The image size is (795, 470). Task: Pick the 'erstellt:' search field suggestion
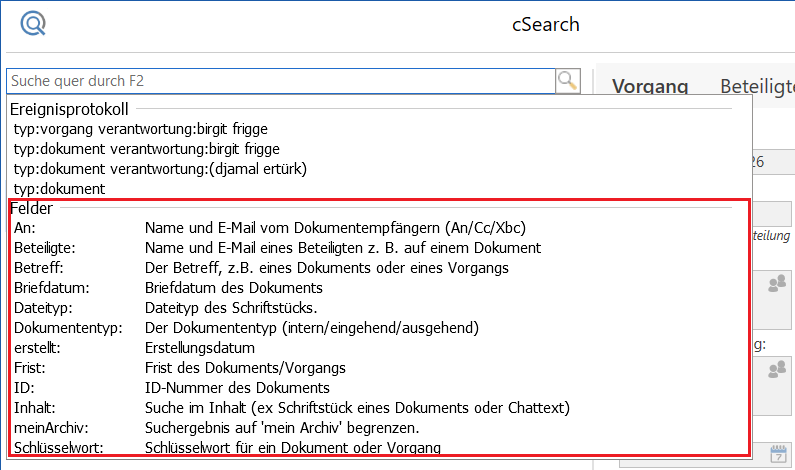click(x=380, y=348)
